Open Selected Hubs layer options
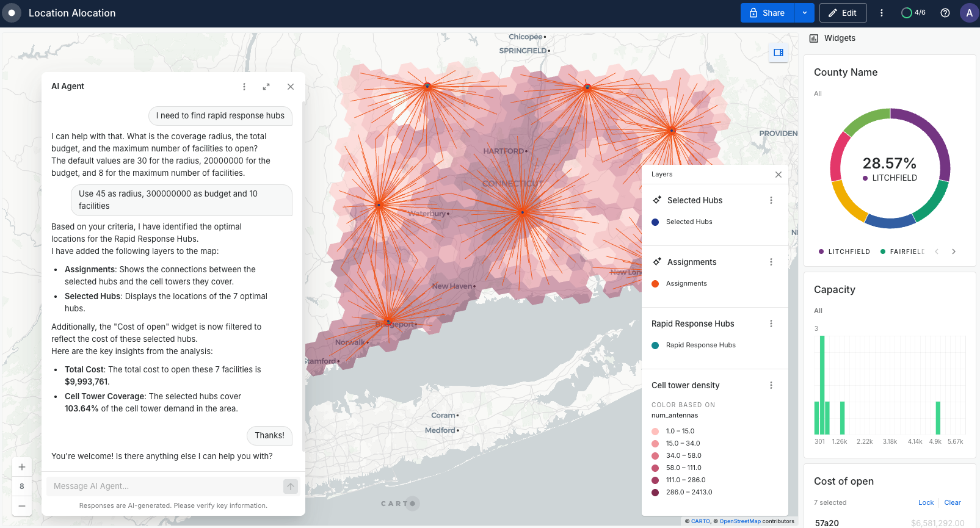 click(771, 200)
